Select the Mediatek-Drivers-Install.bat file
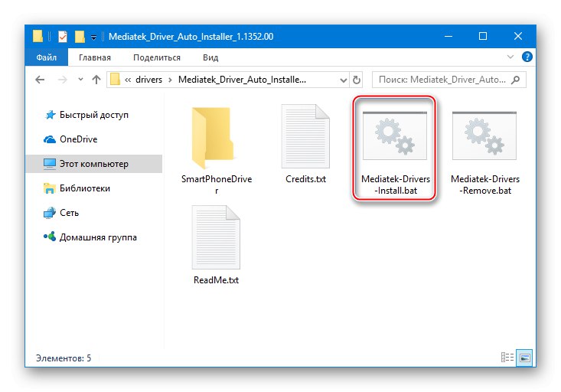The image size is (561, 392). click(396, 153)
